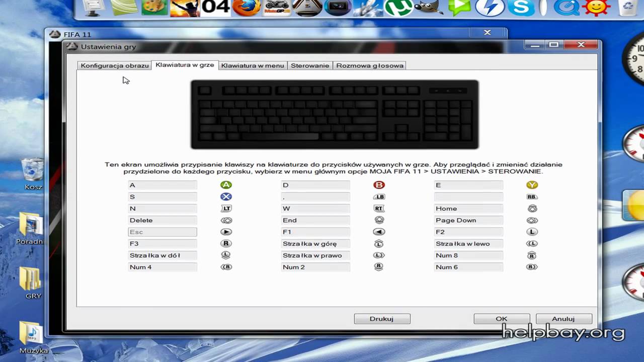Viewport: 644px width, 362px height.
Task: Click the Strzałka w górę binding field
Action: pyautogui.click(x=315, y=243)
